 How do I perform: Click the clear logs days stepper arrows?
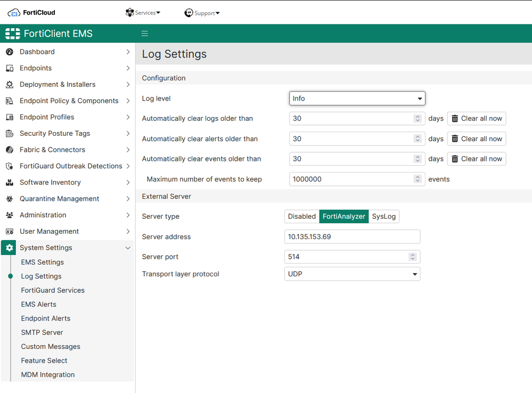418,118
